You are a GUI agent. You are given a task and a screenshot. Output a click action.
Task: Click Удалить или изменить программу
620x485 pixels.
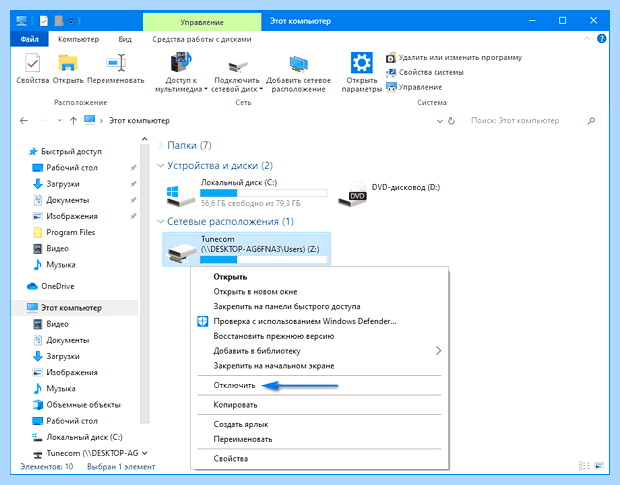pos(454,58)
